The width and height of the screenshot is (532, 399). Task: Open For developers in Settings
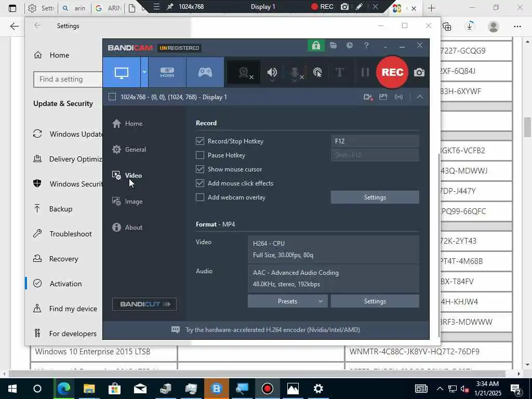pos(65,334)
